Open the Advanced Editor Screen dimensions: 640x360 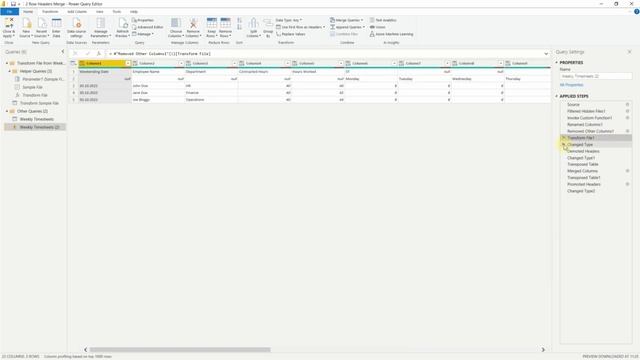pos(147,27)
